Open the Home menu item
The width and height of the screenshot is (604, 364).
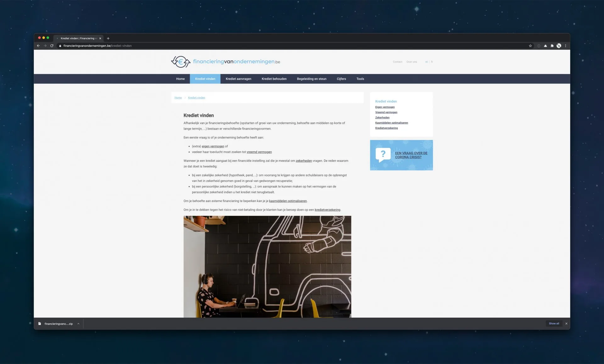point(180,79)
